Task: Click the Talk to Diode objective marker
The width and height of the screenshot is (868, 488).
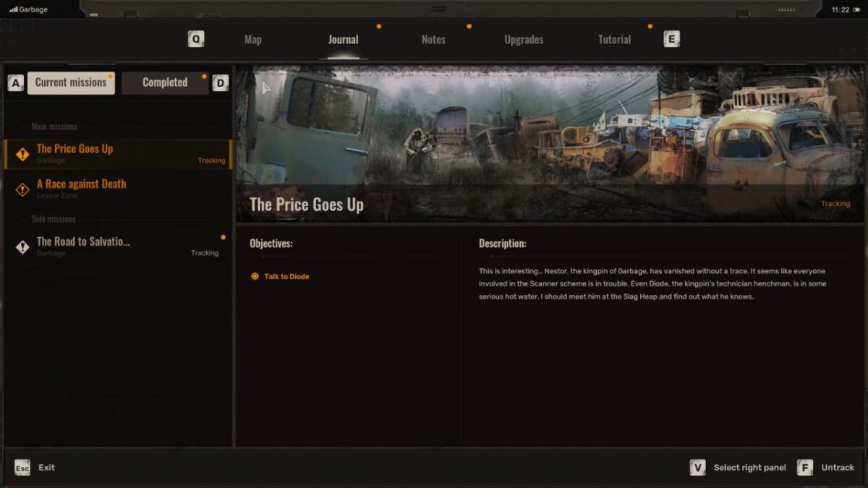Action: pyautogui.click(x=253, y=275)
